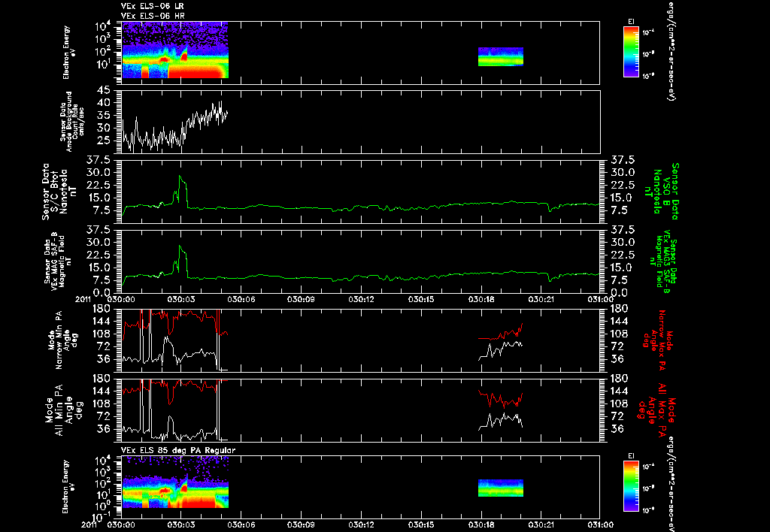
Task: Select the 'S/C Btot Nanotesla' left axis label
Action: pos(60,192)
